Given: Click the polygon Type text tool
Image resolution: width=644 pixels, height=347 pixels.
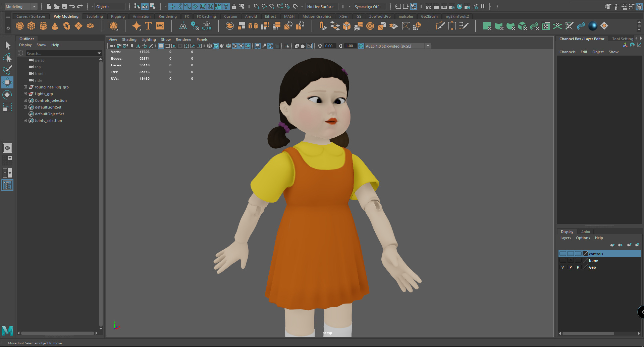Looking at the screenshot, I should tap(148, 26).
